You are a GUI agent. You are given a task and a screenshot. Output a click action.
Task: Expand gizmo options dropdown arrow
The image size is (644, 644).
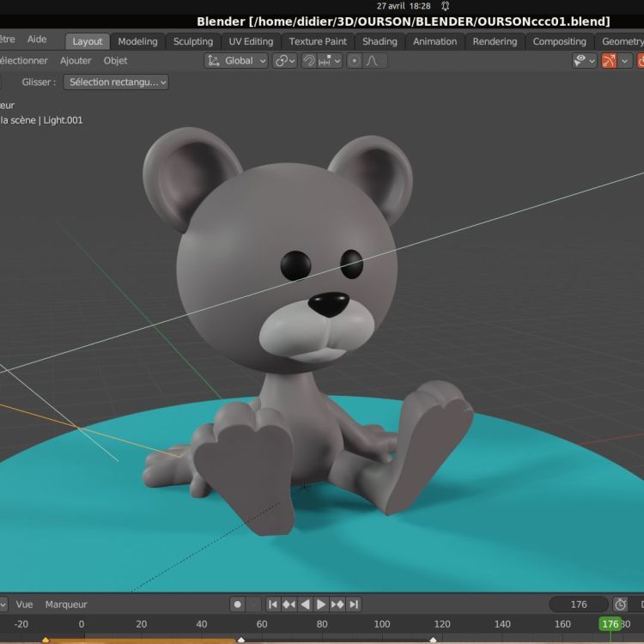625,61
